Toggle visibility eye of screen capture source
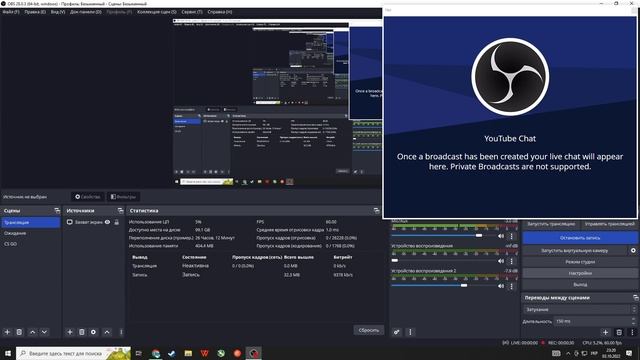The width and height of the screenshot is (640, 360). pos(107,222)
